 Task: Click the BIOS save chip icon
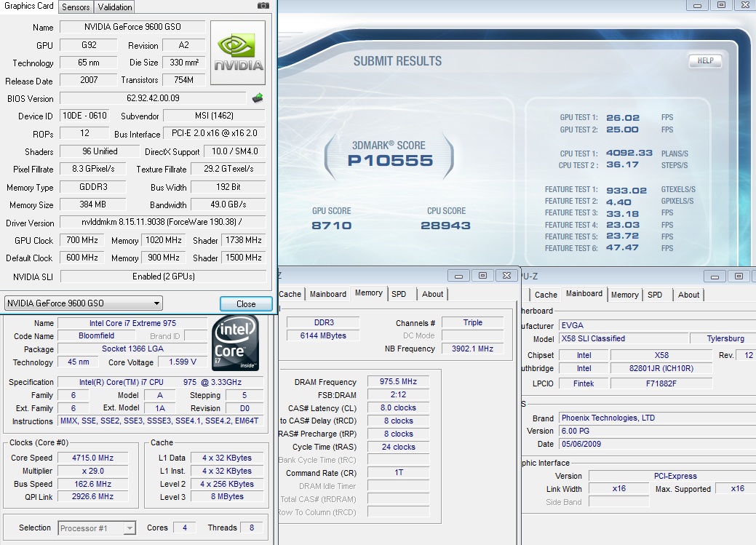tap(258, 98)
